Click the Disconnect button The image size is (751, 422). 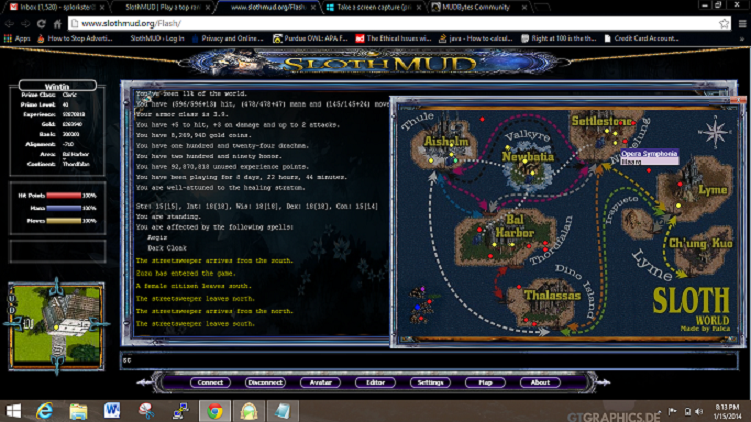point(265,382)
